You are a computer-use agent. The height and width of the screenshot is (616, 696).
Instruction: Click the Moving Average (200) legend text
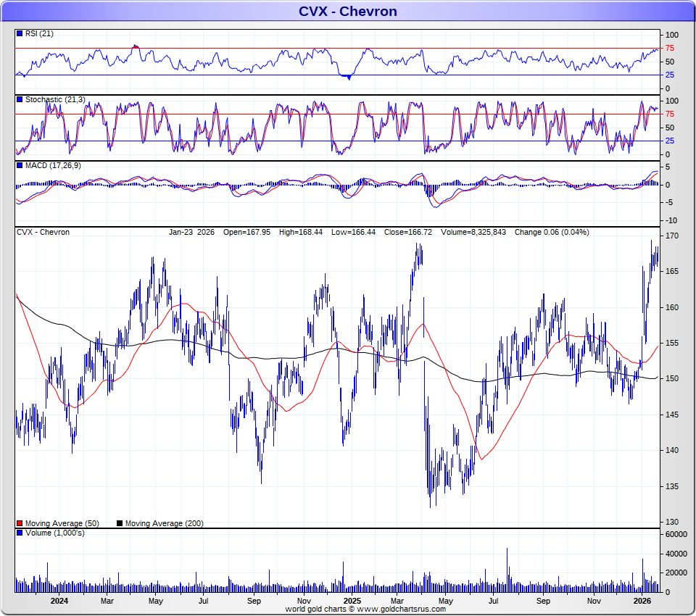[165, 524]
